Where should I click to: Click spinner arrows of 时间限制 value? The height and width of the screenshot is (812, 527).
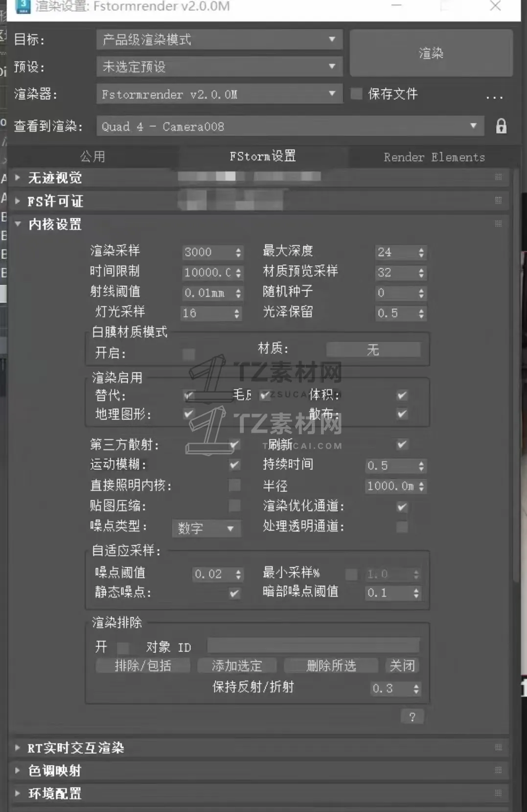(238, 273)
